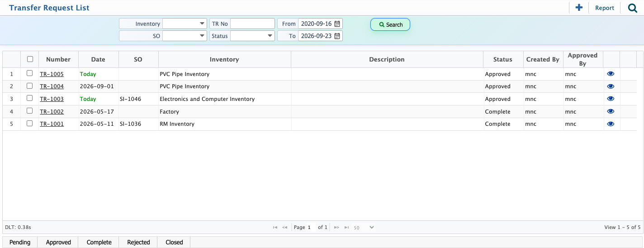
Task: Check the TR-1005 row checkbox
Action: pyautogui.click(x=30, y=73)
